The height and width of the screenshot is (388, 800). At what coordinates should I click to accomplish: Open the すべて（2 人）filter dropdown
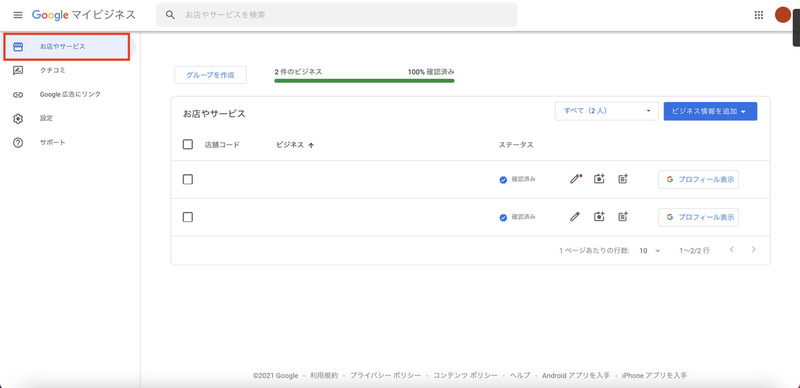607,111
